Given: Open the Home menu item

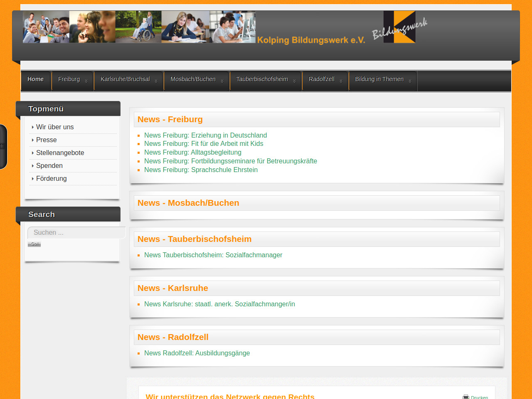Looking at the screenshot, I should click(x=35, y=79).
